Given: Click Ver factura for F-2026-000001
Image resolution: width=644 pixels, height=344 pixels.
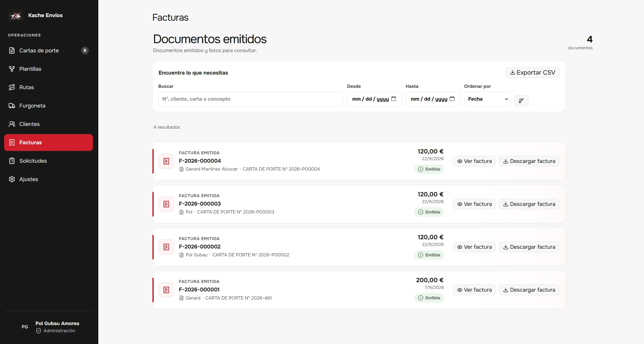Looking at the screenshot, I should [474, 290].
